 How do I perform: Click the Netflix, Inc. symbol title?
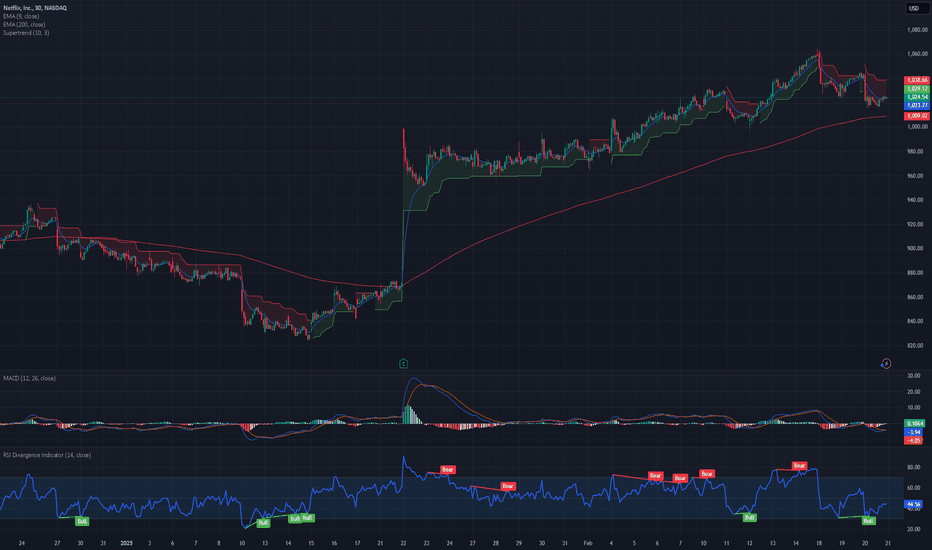click(35, 8)
